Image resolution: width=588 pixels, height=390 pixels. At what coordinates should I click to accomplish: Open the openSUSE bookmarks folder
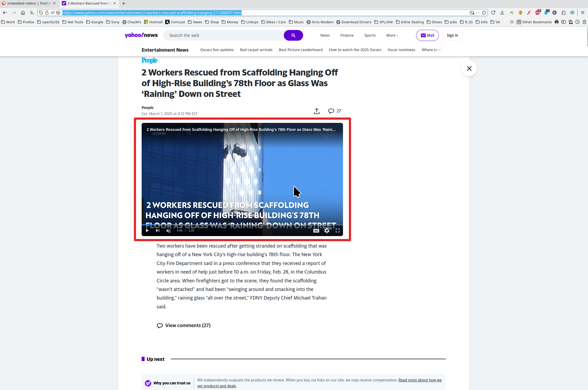48,22
